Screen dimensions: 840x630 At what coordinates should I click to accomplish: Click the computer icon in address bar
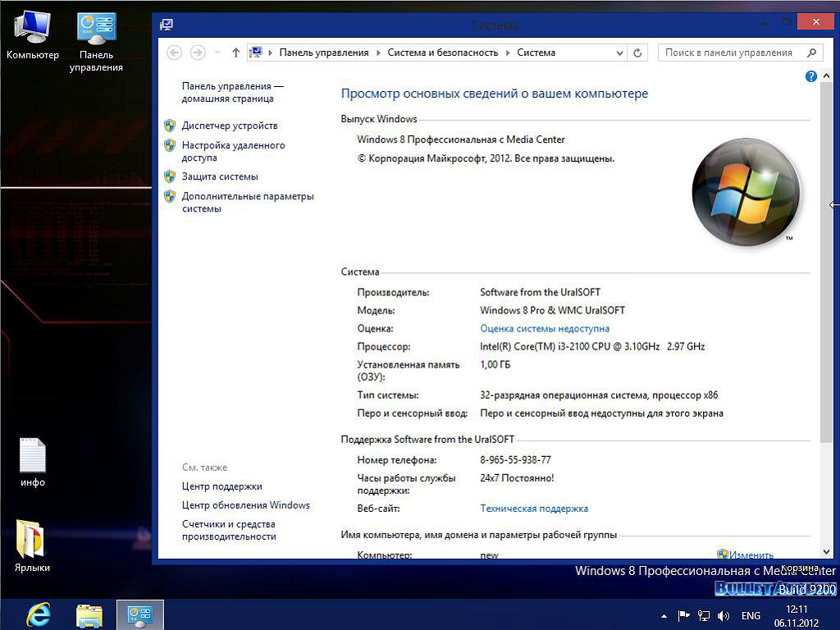click(x=256, y=52)
